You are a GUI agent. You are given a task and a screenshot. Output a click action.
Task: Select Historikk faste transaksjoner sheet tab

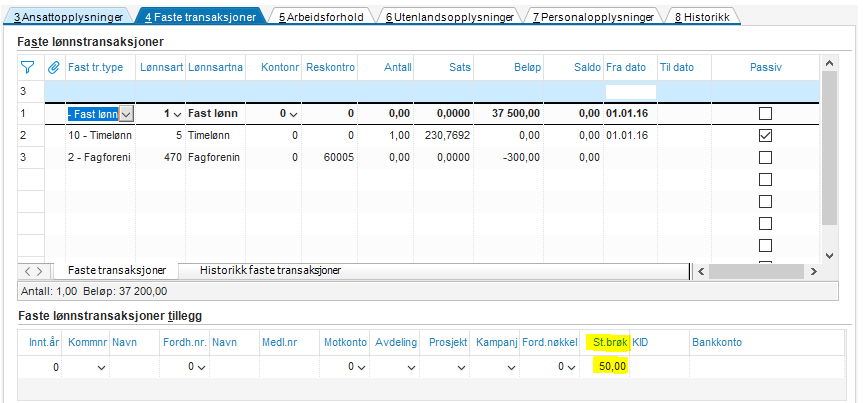click(270, 270)
